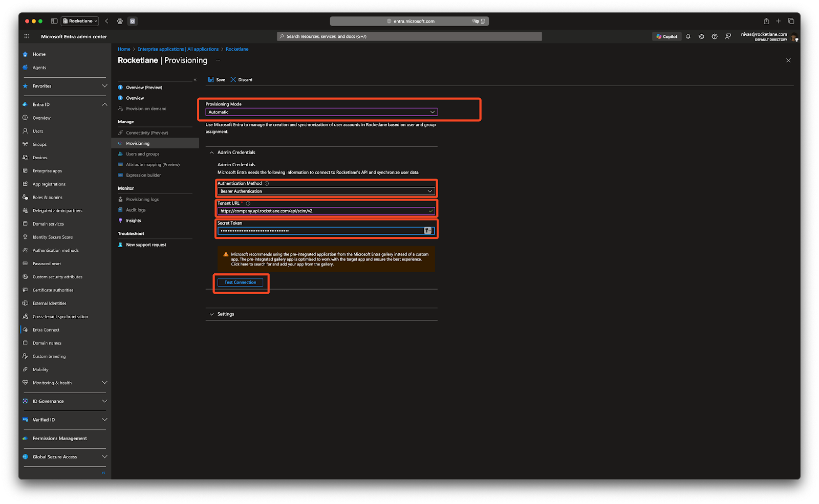Open a new browser tab
Image resolution: width=819 pixels, height=504 pixels.
(x=779, y=21)
